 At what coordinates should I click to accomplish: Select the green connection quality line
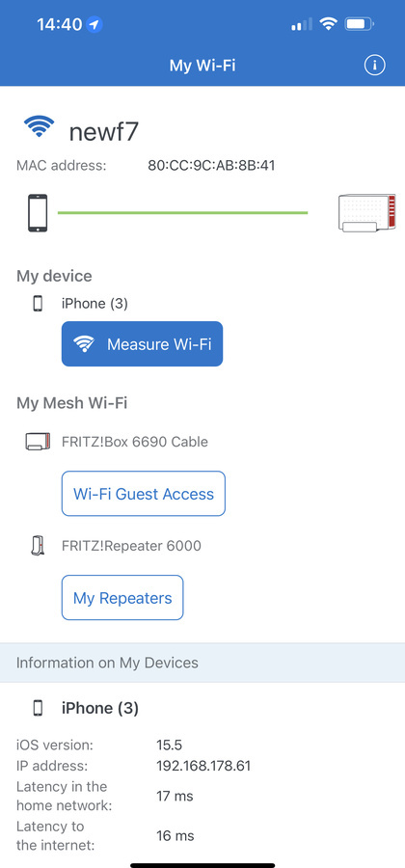click(182, 212)
